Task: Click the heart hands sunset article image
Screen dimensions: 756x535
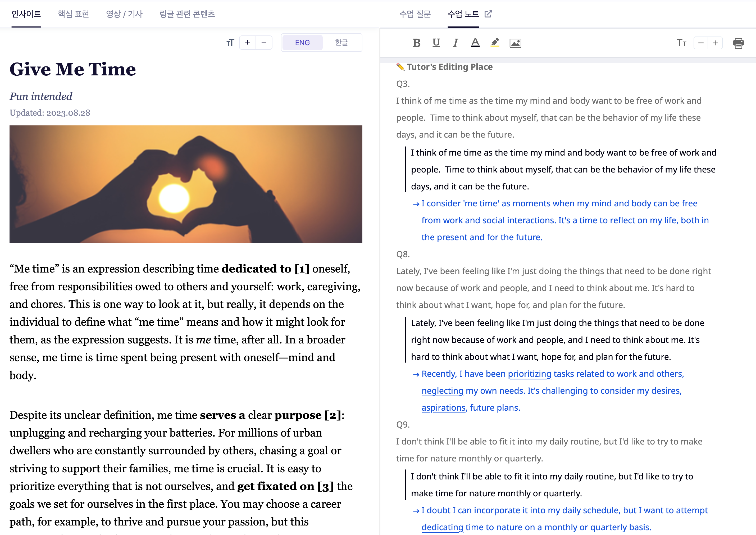Action: [186, 184]
